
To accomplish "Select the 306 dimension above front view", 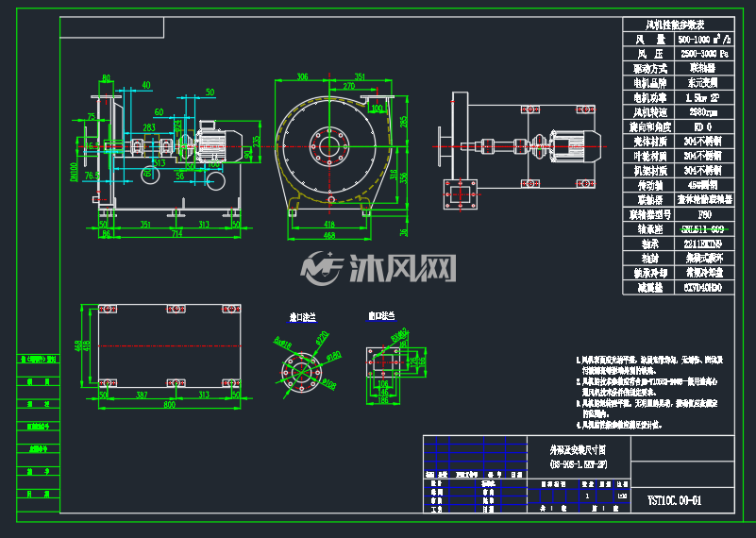I will click(x=302, y=76).
